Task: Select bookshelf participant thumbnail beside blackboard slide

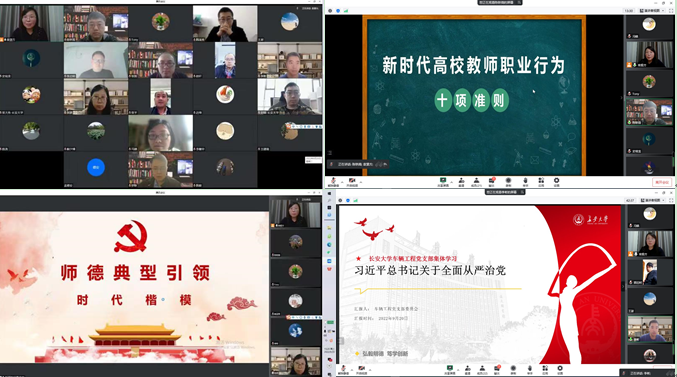Action: click(649, 112)
